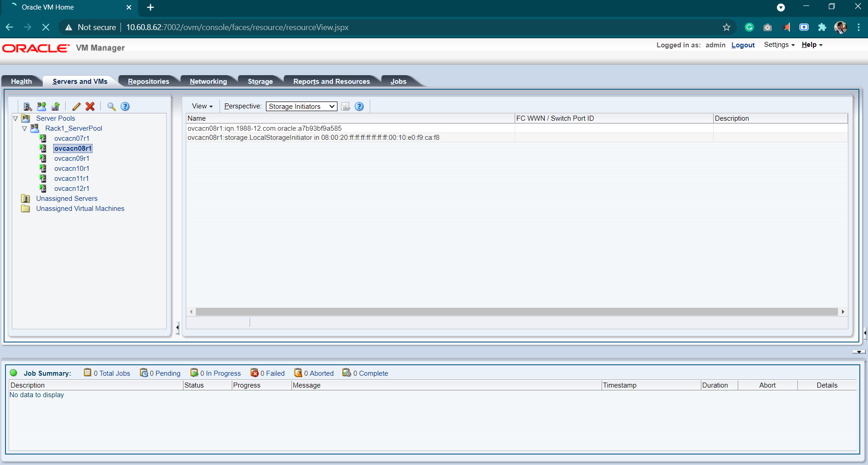Click the browser bookmark star icon
868x465 pixels.
click(726, 27)
